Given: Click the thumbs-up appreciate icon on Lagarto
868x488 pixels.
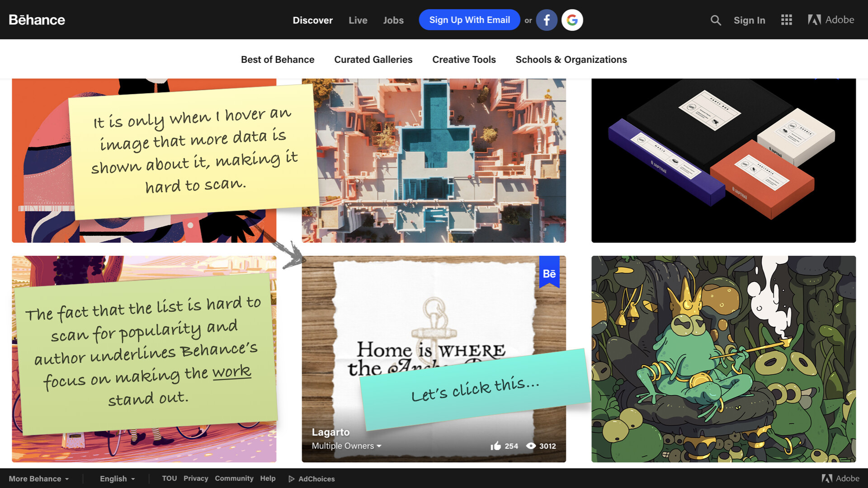Looking at the screenshot, I should (496, 446).
